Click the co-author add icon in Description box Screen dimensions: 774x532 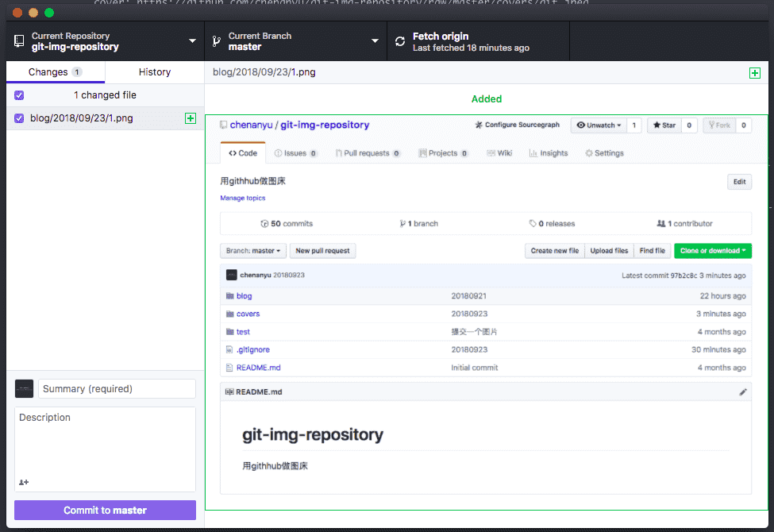[24, 482]
